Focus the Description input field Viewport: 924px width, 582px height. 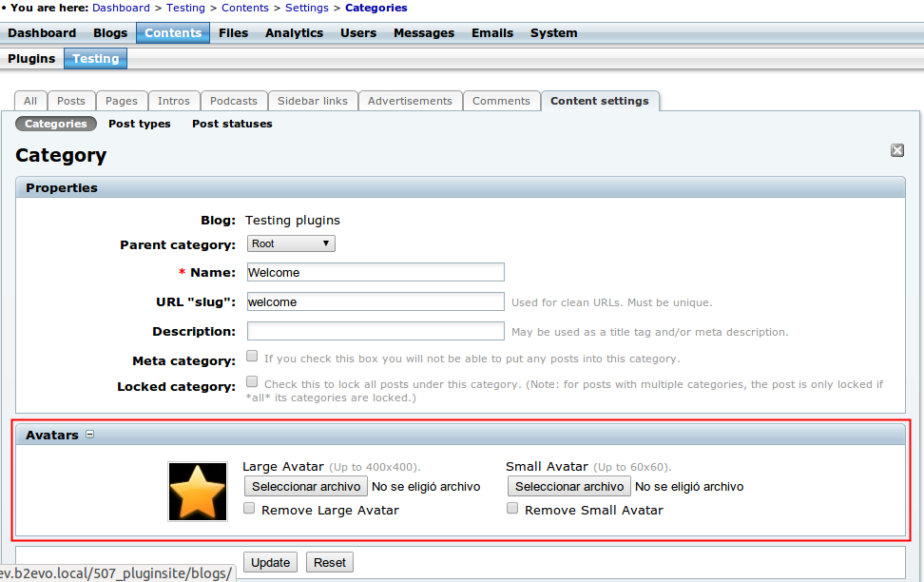(x=375, y=331)
